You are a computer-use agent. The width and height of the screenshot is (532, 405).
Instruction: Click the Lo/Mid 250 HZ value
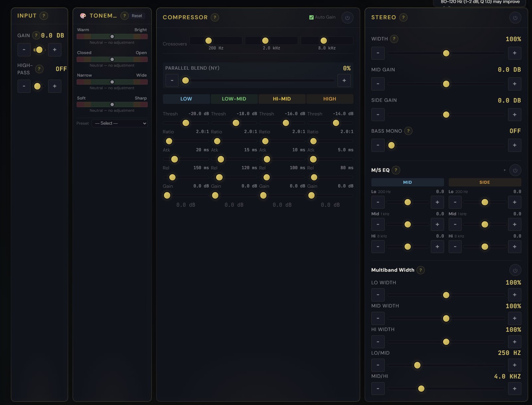(509, 353)
